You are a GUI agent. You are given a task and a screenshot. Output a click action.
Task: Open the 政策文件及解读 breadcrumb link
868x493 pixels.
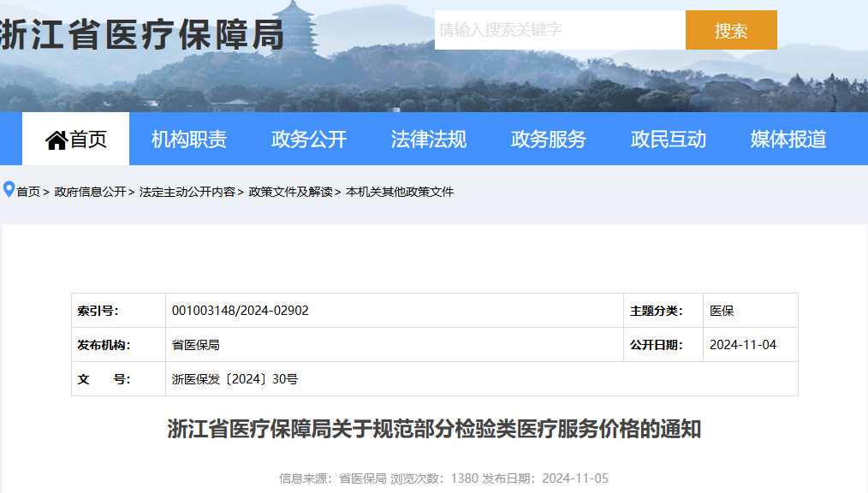[x=291, y=192]
